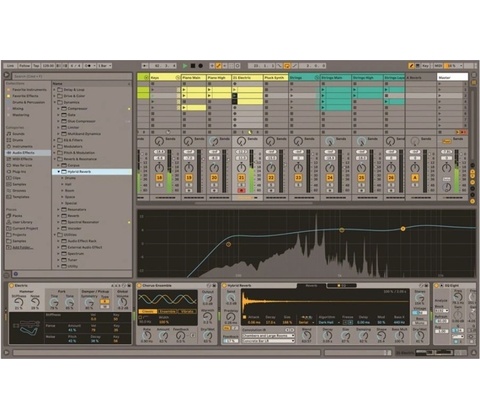Open the Templates category in browser
This screenshot has height=420, width=480.
pyautogui.click(x=21, y=197)
